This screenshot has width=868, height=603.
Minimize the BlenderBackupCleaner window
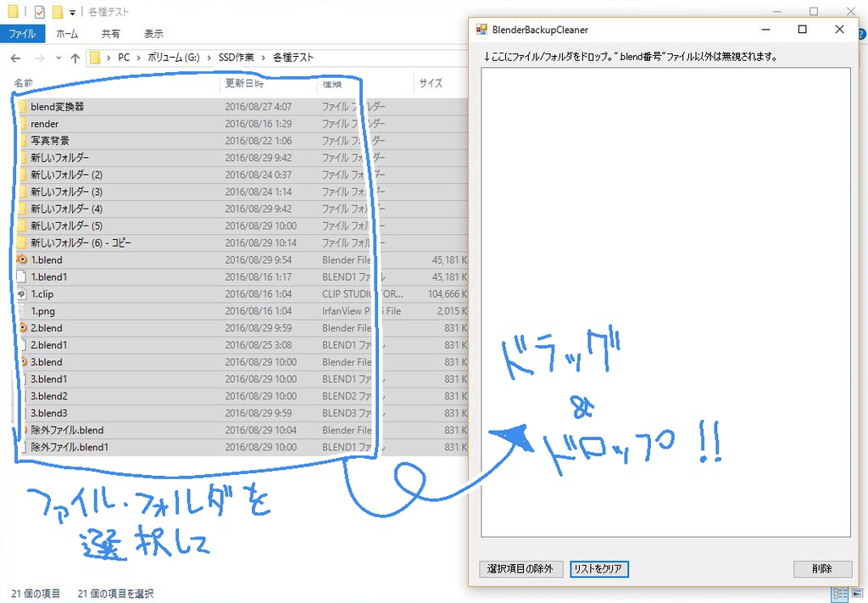pos(766,30)
